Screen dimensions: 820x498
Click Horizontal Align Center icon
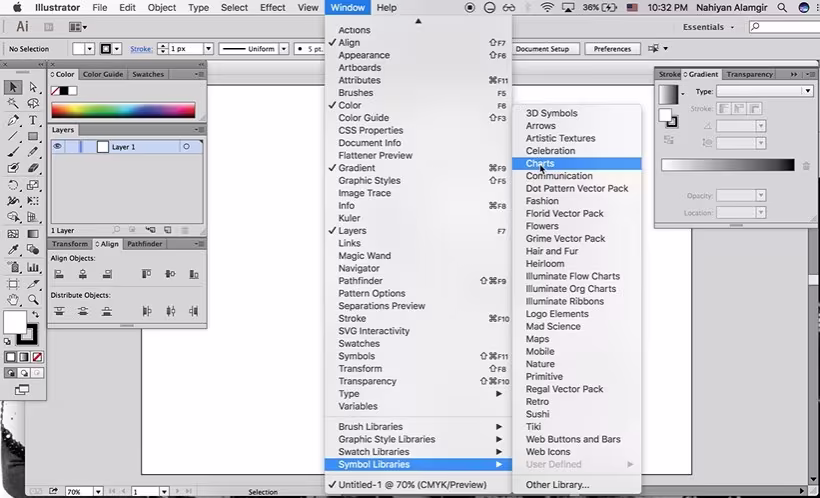tap(83, 274)
